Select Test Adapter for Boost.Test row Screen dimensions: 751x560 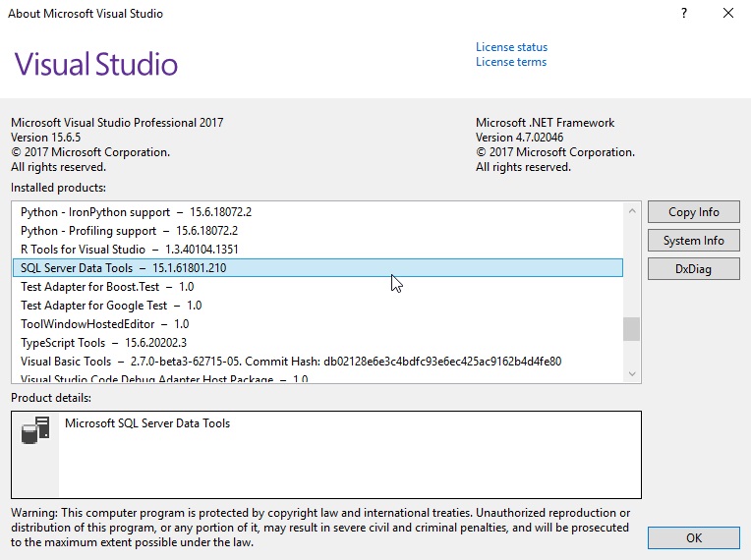(318, 287)
